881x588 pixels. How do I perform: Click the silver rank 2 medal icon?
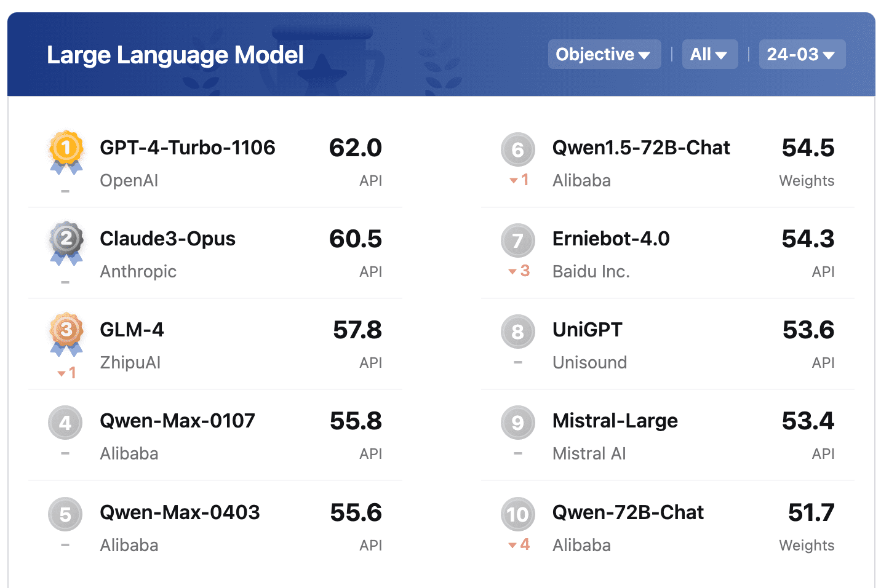click(x=66, y=243)
